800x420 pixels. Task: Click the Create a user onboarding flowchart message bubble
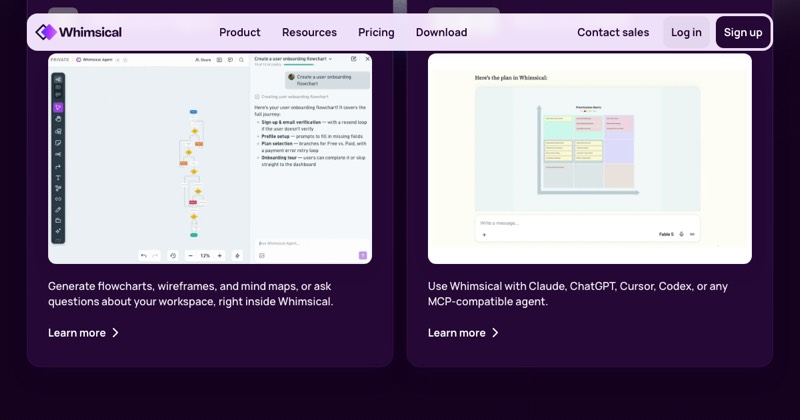[x=327, y=80]
